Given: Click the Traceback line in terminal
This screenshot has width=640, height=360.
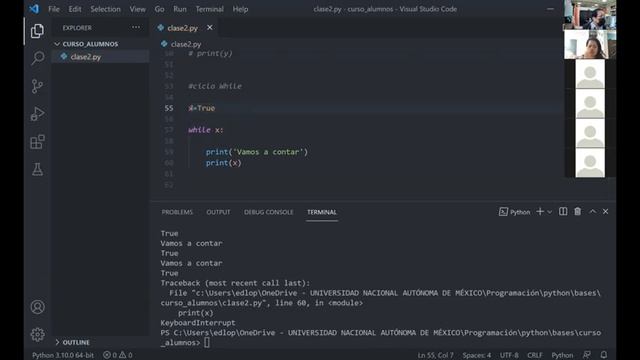Looking at the screenshot, I should pyautogui.click(x=235, y=283).
